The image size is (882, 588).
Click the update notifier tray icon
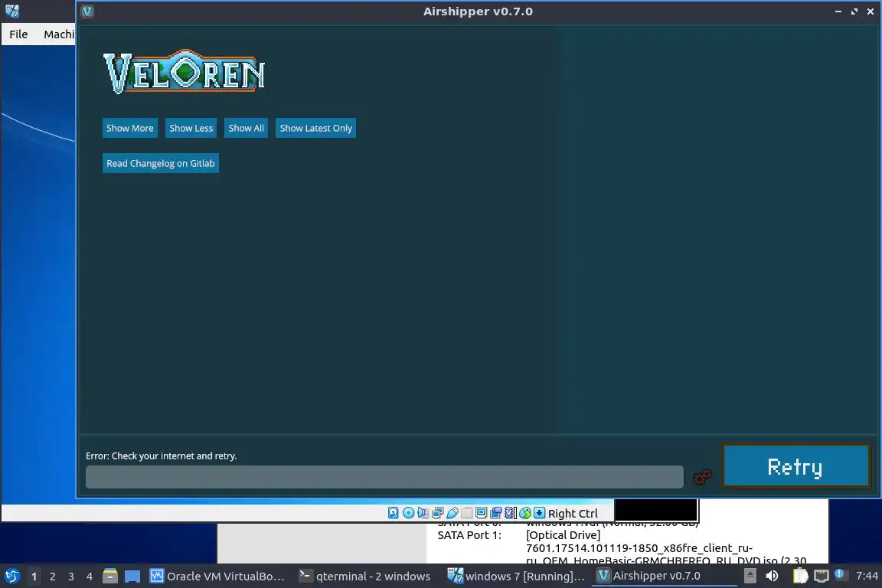841,574
